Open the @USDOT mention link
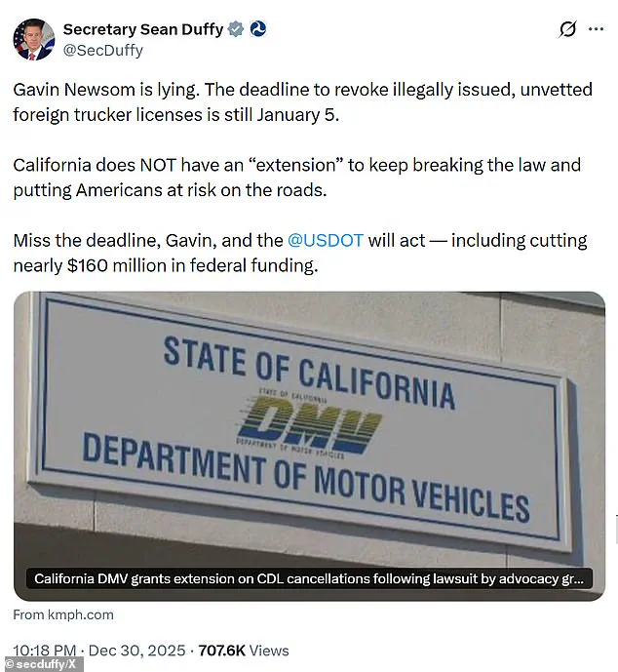 pyautogui.click(x=326, y=240)
